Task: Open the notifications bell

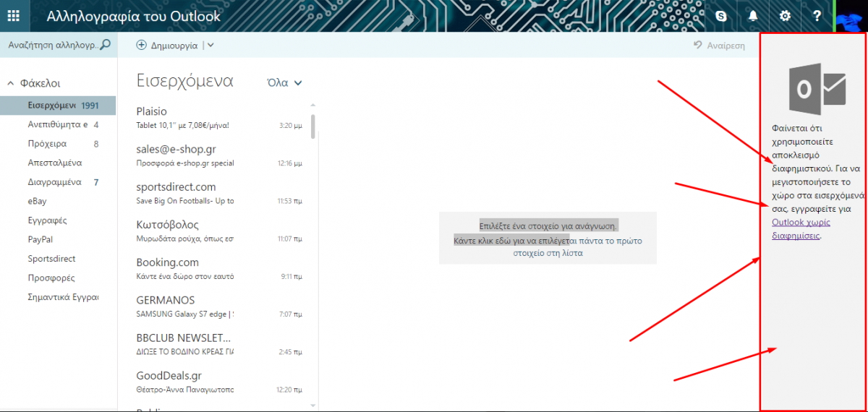Action: 753,16
